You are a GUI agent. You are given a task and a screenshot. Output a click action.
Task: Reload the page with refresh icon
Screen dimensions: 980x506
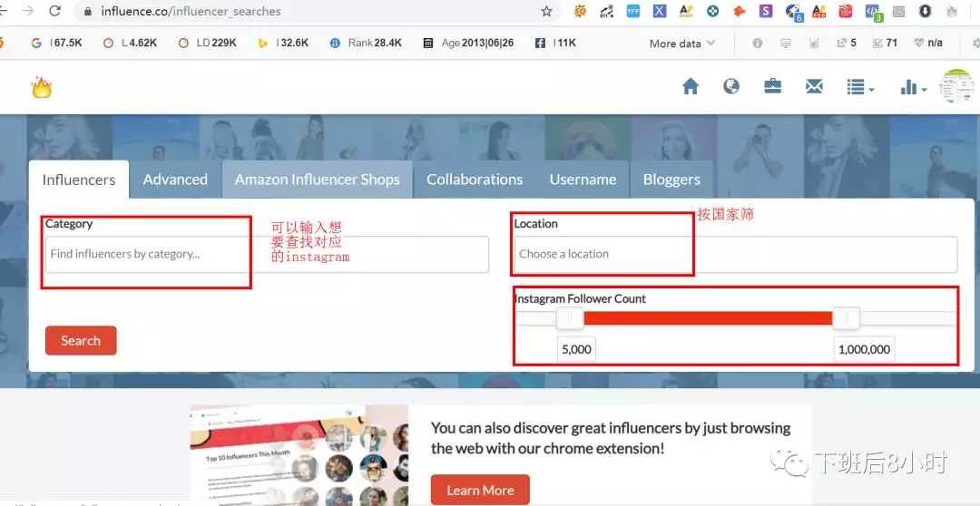[x=55, y=11]
